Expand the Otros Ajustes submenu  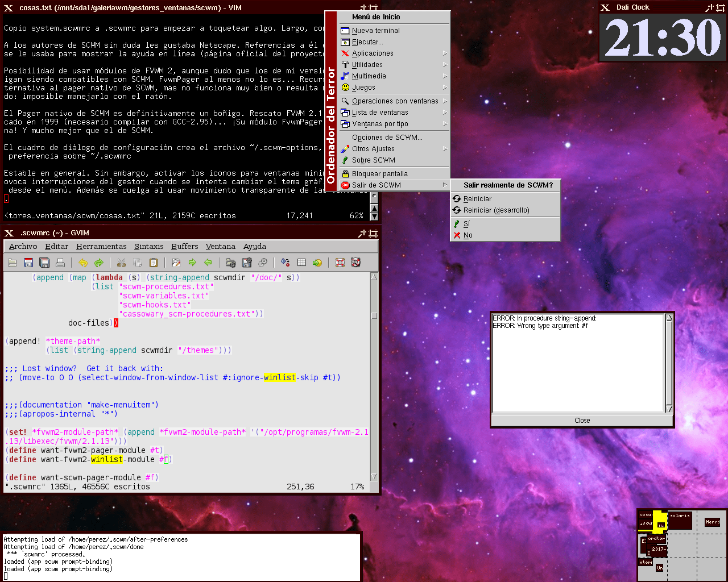click(394, 149)
